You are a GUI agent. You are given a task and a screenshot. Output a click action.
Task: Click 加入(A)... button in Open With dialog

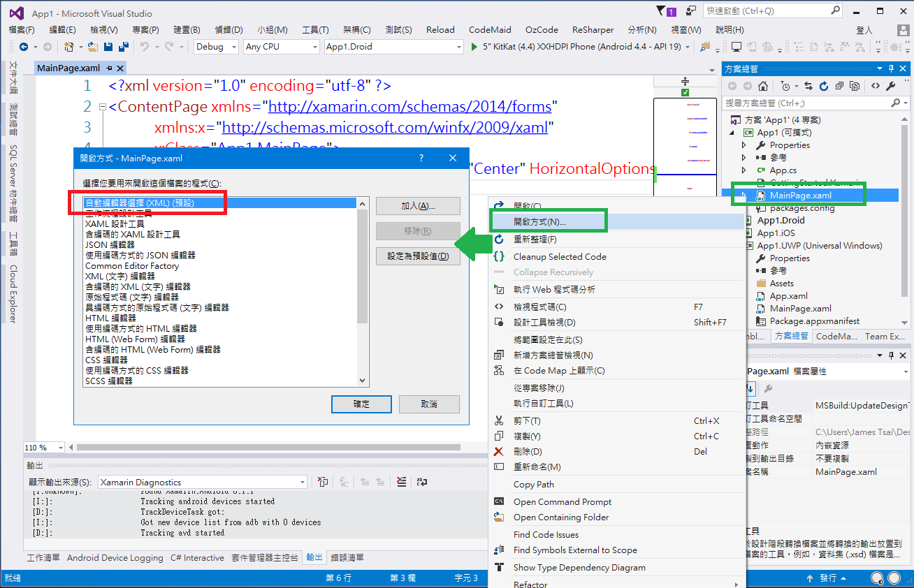[418, 206]
